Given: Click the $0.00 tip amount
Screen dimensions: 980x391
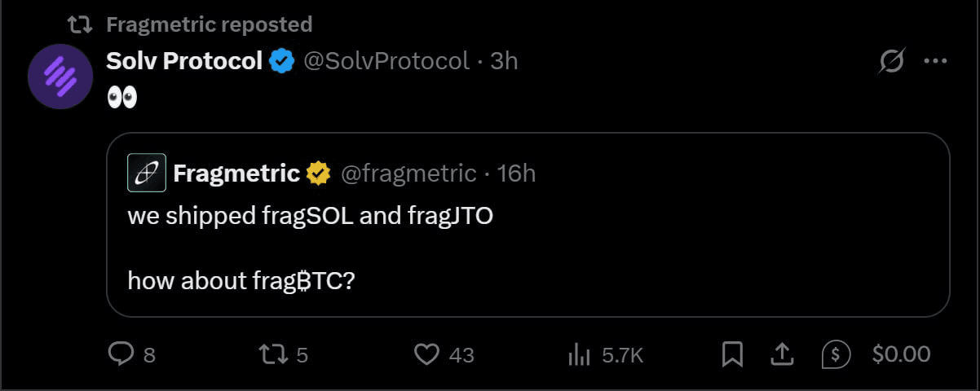Looking at the screenshot, I should click(x=901, y=354).
